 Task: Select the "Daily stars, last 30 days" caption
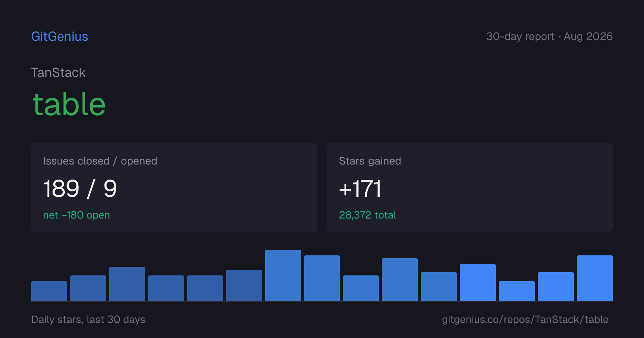tap(88, 319)
